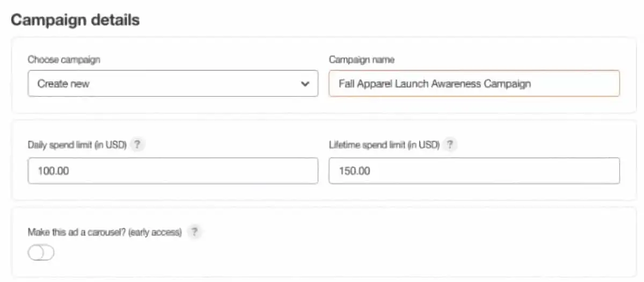
Task: Click the "Create new" selected option text
Action: coord(63,84)
